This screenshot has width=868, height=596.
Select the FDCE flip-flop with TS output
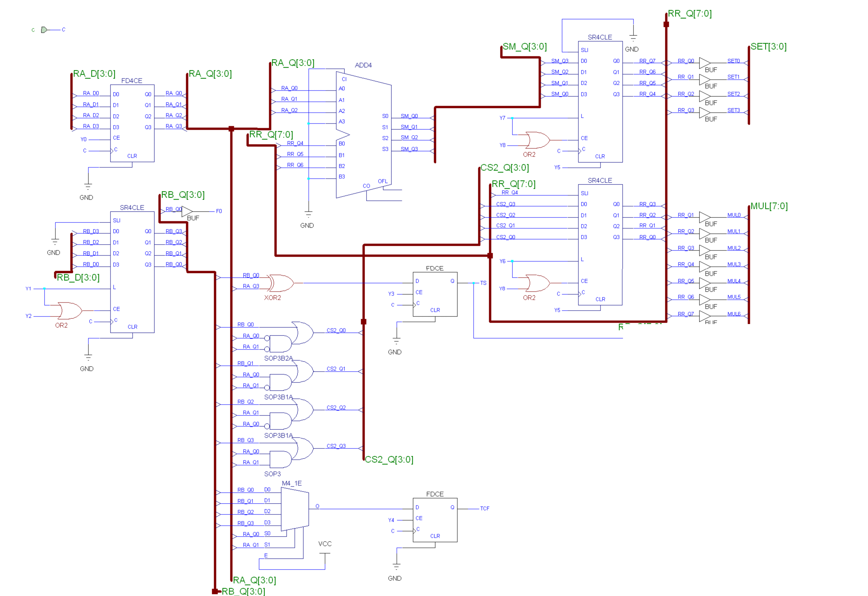click(x=435, y=294)
